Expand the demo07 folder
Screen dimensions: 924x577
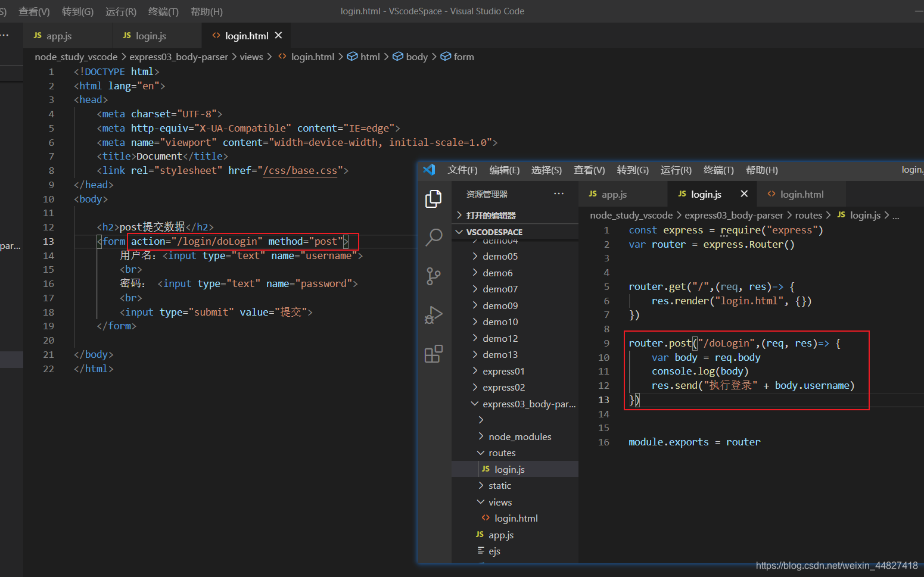[x=475, y=289]
